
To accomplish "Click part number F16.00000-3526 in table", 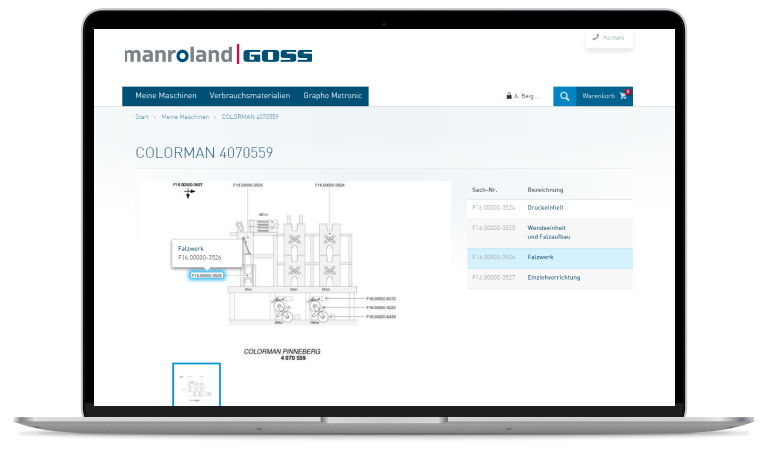I will [x=494, y=258].
